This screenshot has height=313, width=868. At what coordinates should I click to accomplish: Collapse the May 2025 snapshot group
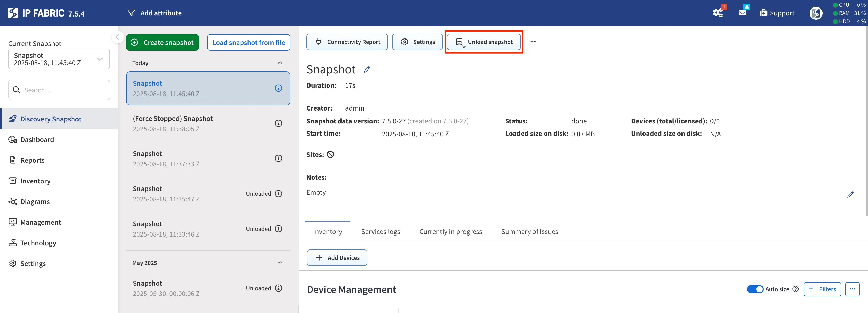280,262
